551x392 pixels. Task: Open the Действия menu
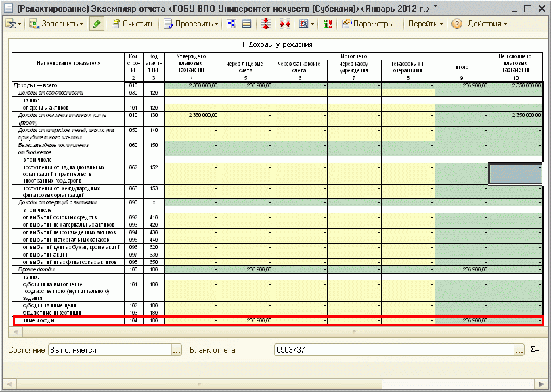[487, 24]
